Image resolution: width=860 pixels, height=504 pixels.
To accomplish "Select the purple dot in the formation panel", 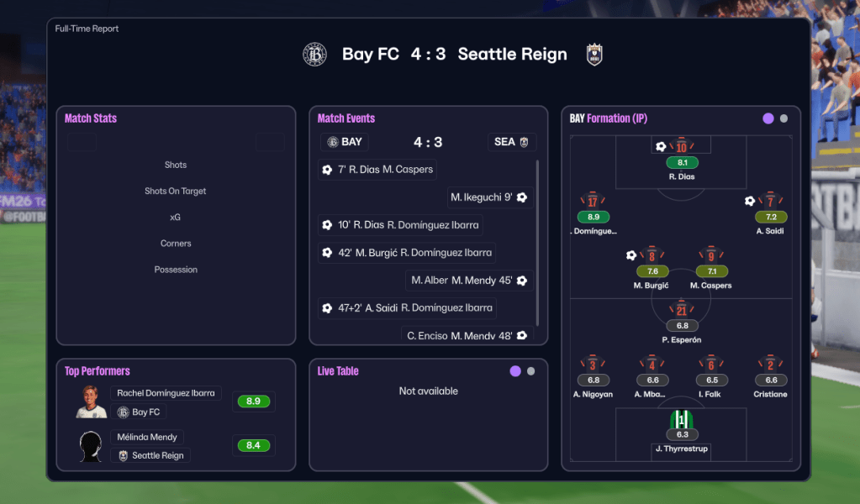I will point(768,118).
